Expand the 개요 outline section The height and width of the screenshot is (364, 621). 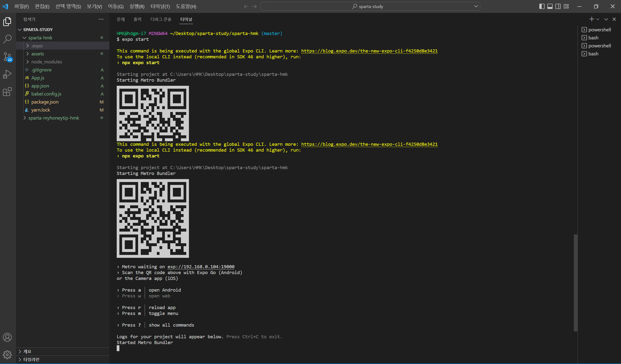[x=63, y=351]
